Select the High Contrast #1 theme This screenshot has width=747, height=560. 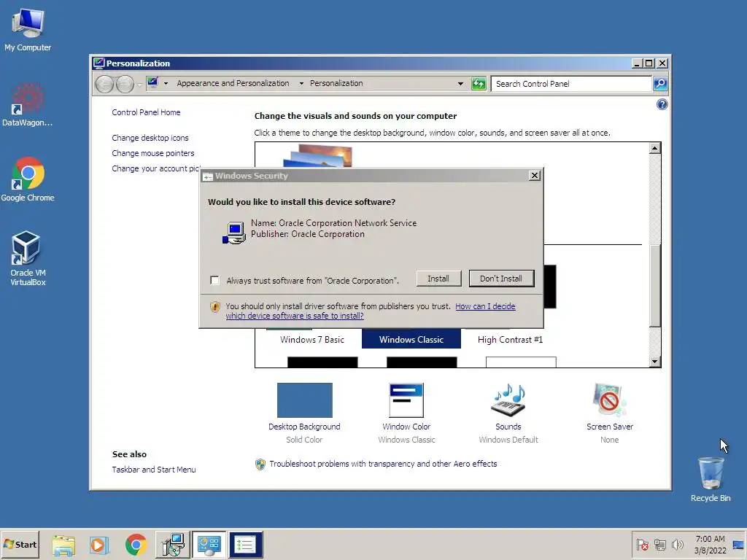(x=510, y=340)
